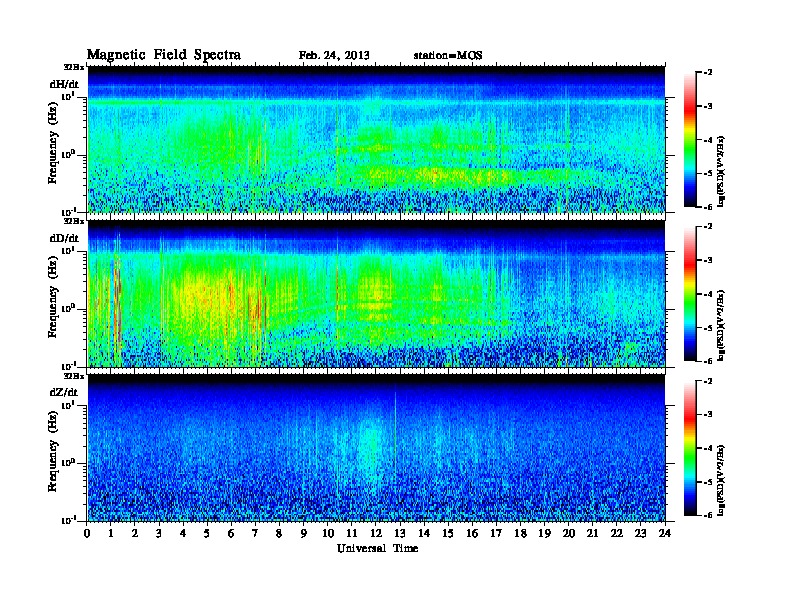The height and width of the screenshot is (612, 792).
Task: Select the dZ/dt panel label
Action: [x=64, y=392]
